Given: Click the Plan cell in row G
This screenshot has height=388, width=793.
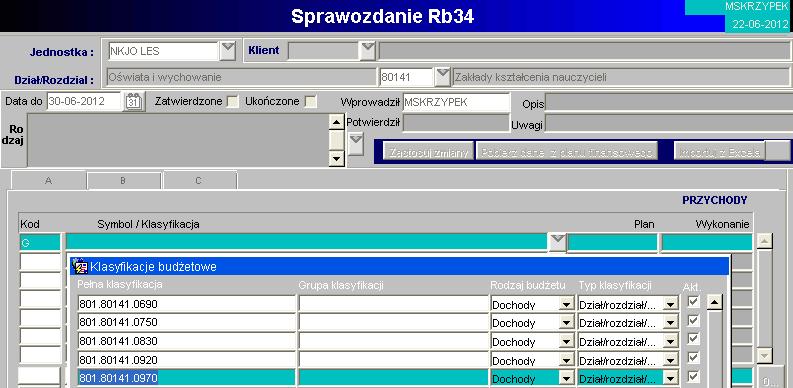Looking at the screenshot, I should 612,243.
